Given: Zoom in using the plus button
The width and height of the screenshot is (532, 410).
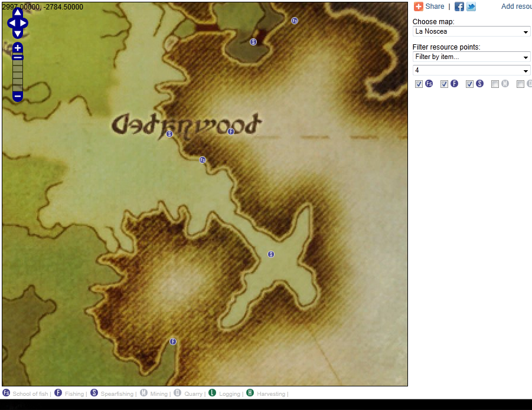Looking at the screenshot, I should tap(18, 48).
